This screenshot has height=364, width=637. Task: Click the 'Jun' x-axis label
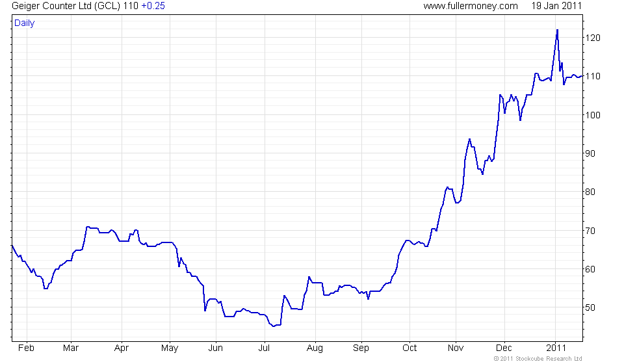click(216, 348)
